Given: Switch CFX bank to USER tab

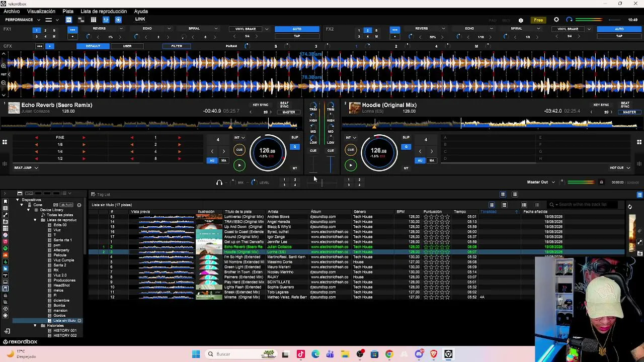Looking at the screenshot, I should pos(127,46).
